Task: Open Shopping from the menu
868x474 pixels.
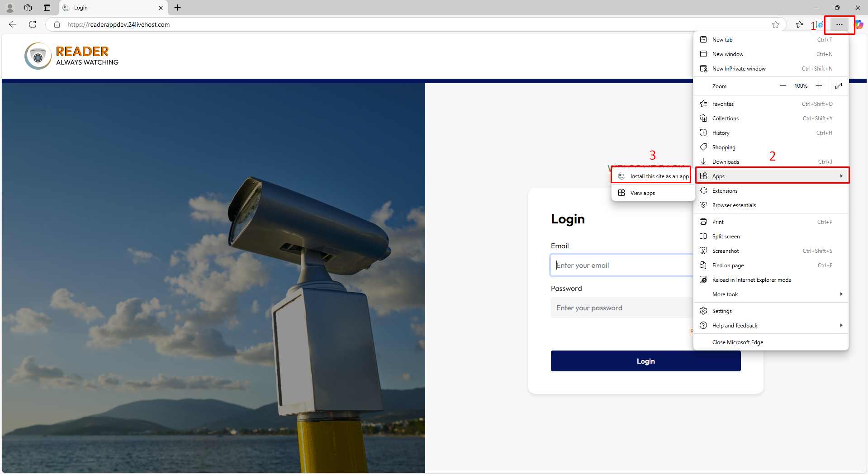Action: click(771, 147)
